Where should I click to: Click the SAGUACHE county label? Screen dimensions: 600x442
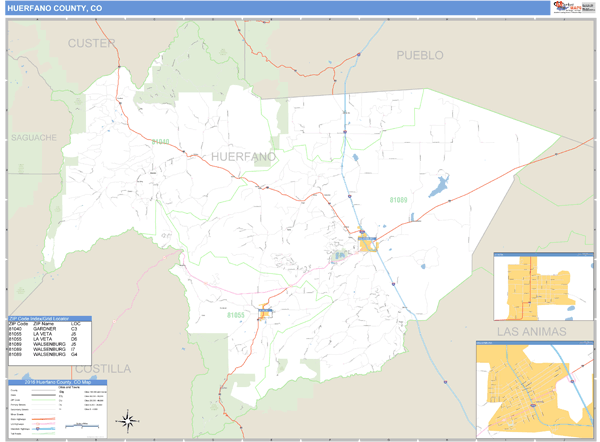tap(34, 138)
